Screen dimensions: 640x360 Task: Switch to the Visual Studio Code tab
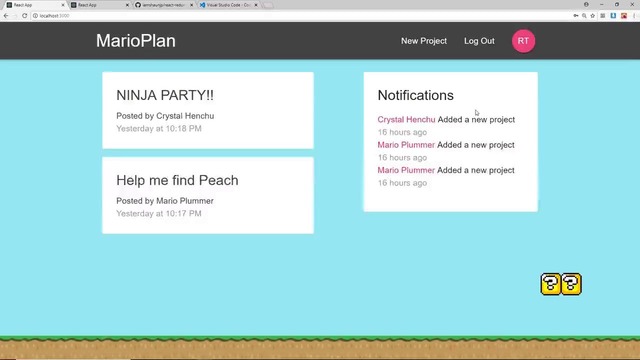coord(228,5)
